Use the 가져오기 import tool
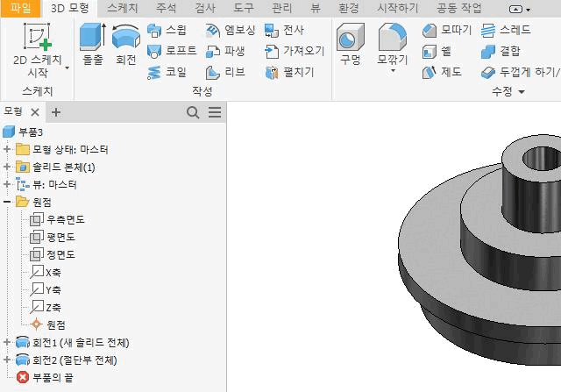 coord(295,51)
